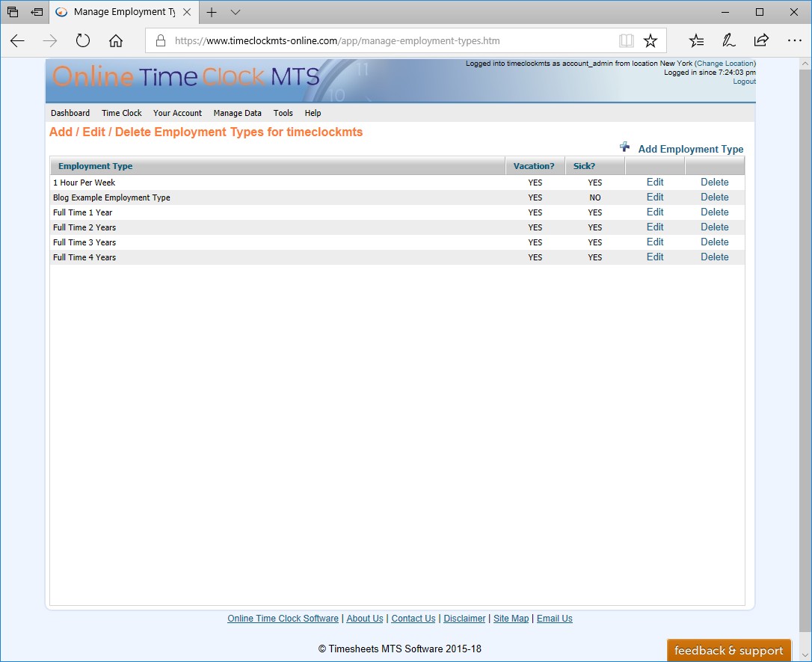
Task: Click the blue plus Add icon
Action: click(624, 147)
